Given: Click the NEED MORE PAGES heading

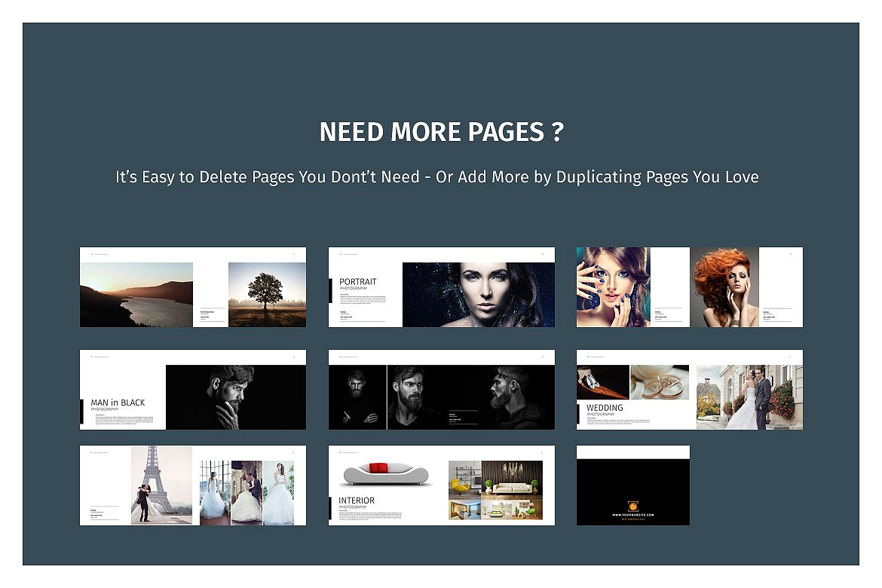Looking at the screenshot, I should pyautogui.click(x=441, y=133).
